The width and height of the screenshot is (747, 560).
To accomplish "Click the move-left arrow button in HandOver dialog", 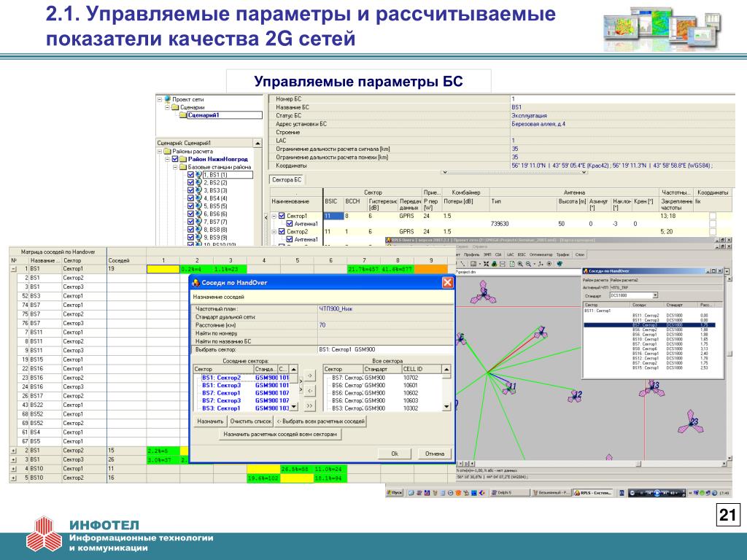I will coord(309,391).
